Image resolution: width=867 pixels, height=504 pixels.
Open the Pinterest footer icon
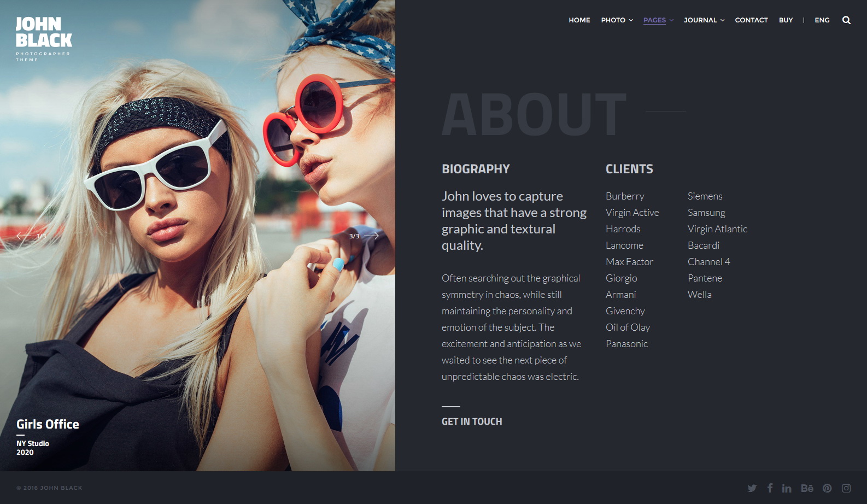click(x=827, y=488)
